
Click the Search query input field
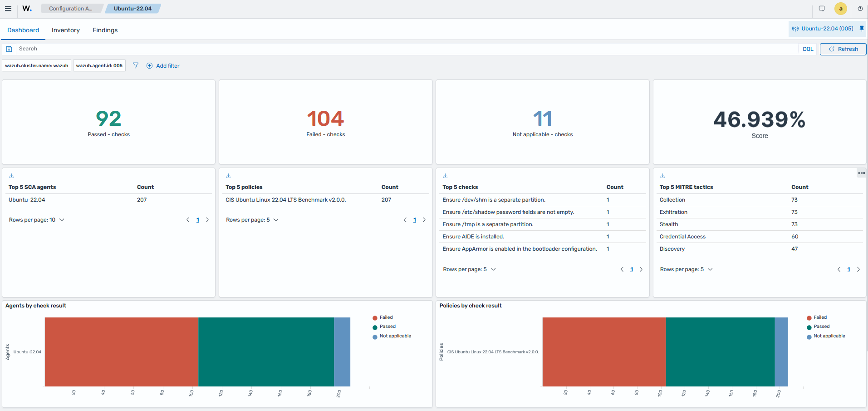pyautogui.click(x=407, y=49)
